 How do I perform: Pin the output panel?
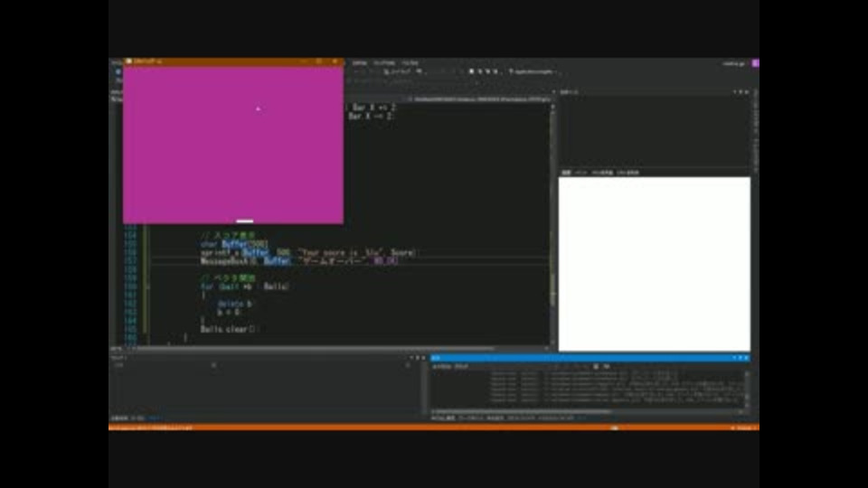[741, 358]
